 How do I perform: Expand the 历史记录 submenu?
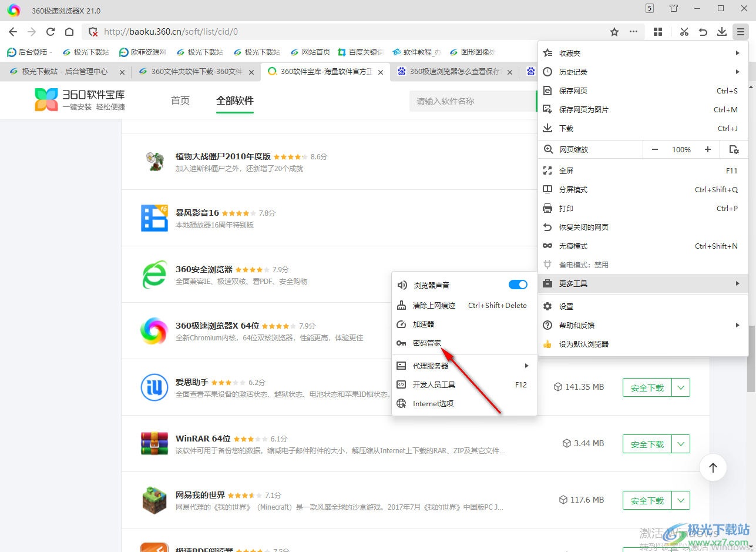coord(643,72)
